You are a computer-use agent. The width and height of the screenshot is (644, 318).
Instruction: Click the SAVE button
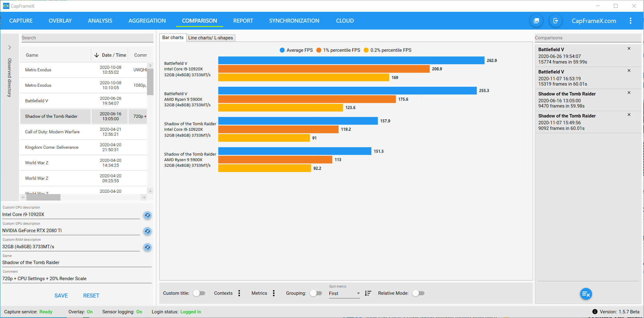pos(61,296)
